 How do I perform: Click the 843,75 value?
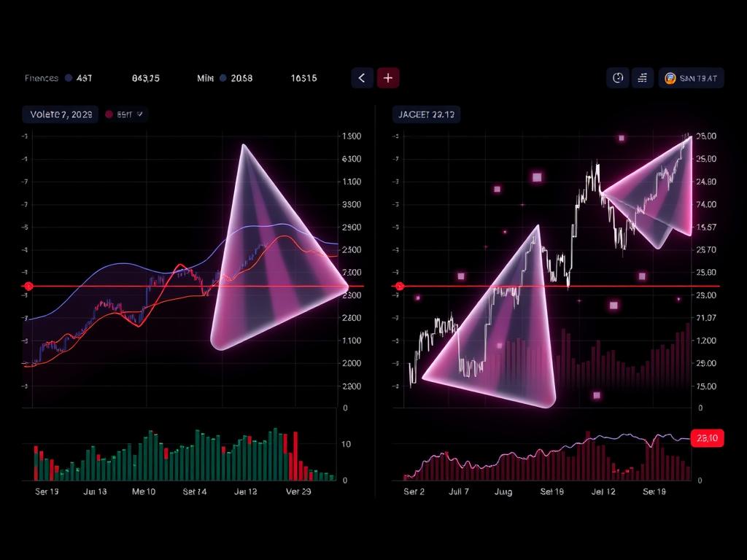pos(146,78)
